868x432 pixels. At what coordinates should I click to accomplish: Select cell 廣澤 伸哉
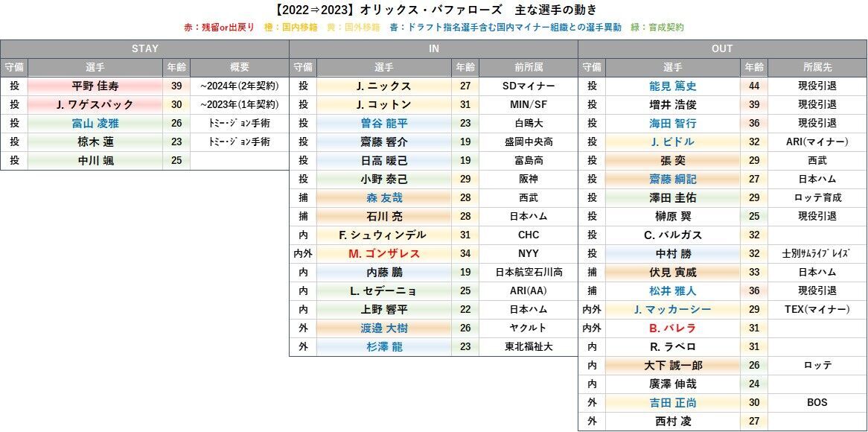[673, 384]
